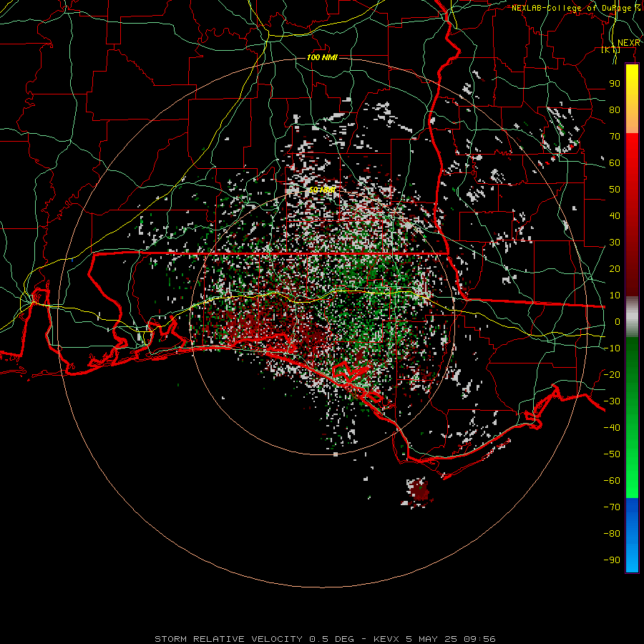This screenshot has width=644, height=644.
Task: Click the -40 value on velocity scale
Action: (x=612, y=428)
